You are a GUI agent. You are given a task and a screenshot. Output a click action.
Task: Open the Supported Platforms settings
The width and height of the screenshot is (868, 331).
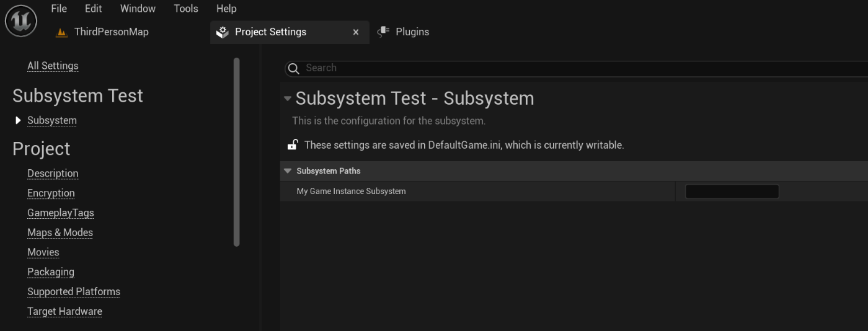click(74, 291)
